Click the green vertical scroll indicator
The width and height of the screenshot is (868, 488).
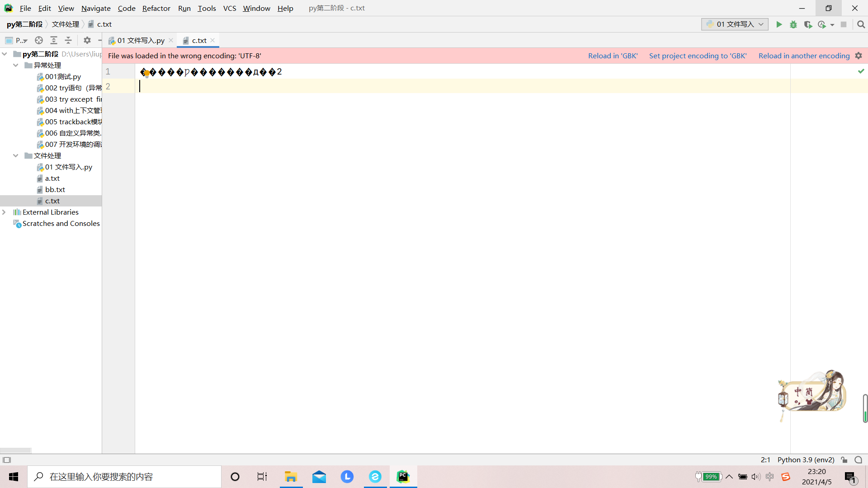[865, 408]
